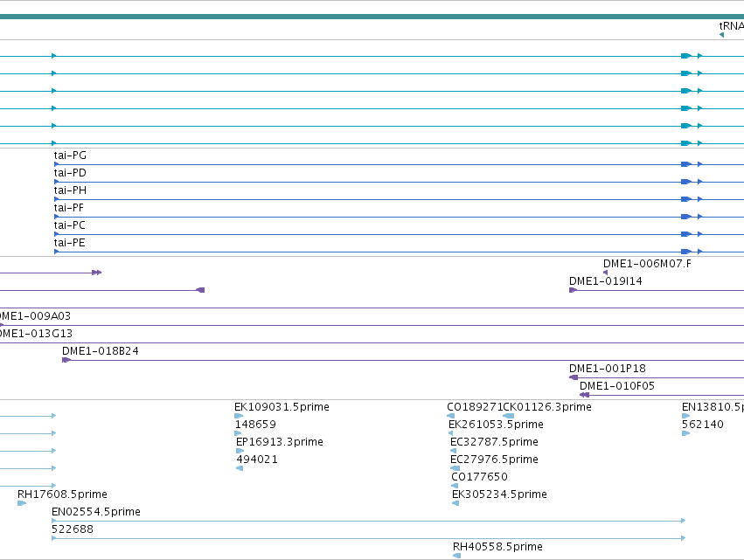Screen dimensions: 744x560
Task: Select the RH17608.5prime EST label
Action: tap(62, 495)
